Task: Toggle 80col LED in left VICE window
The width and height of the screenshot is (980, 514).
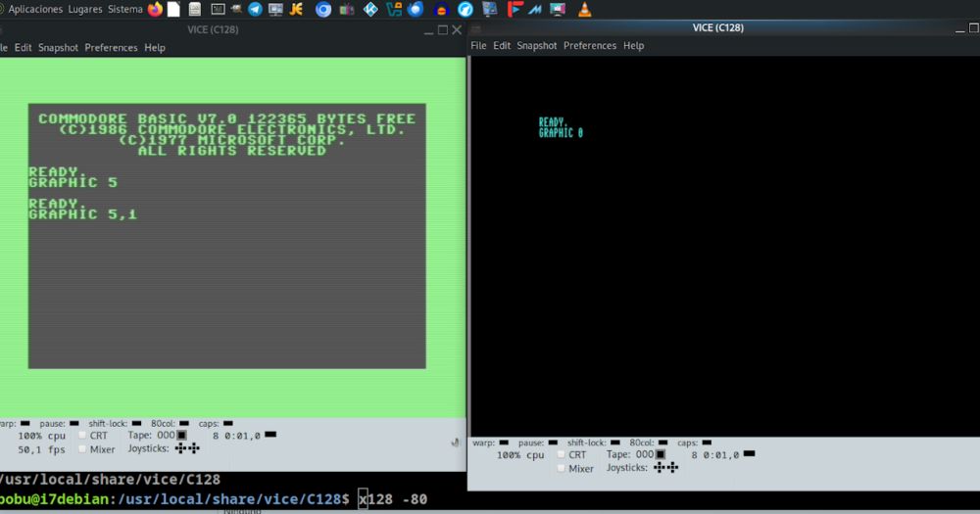Action: pyautogui.click(x=184, y=423)
